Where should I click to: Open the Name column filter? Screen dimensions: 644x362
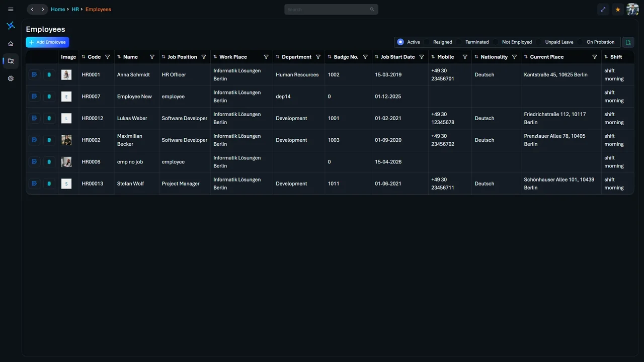pyautogui.click(x=152, y=57)
